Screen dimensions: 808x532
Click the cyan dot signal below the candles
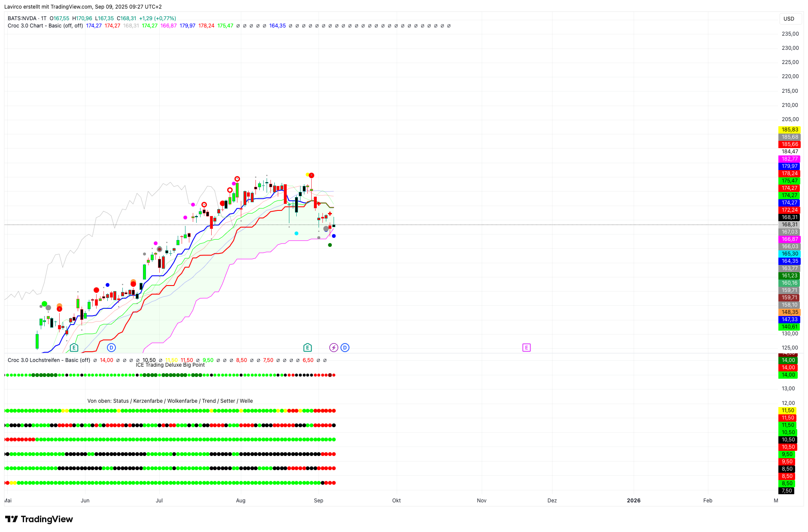pyautogui.click(x=296, y=233)
